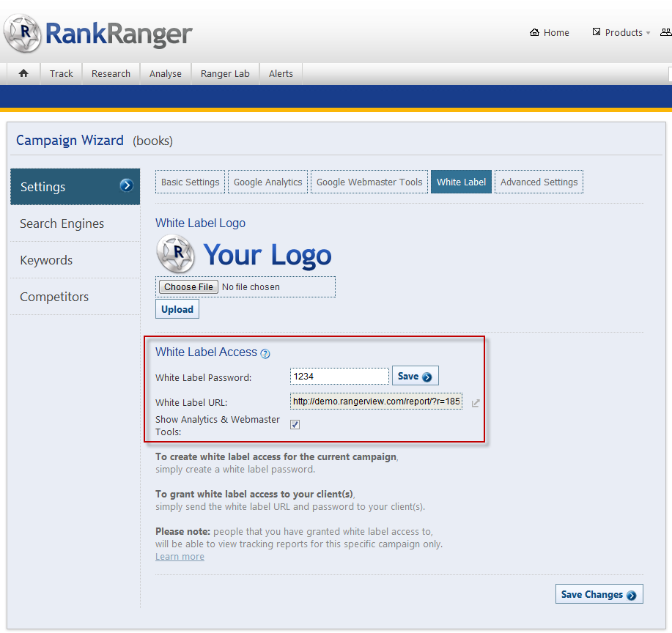
Task: Click the White Label Password input field
Action: point(339,377)
